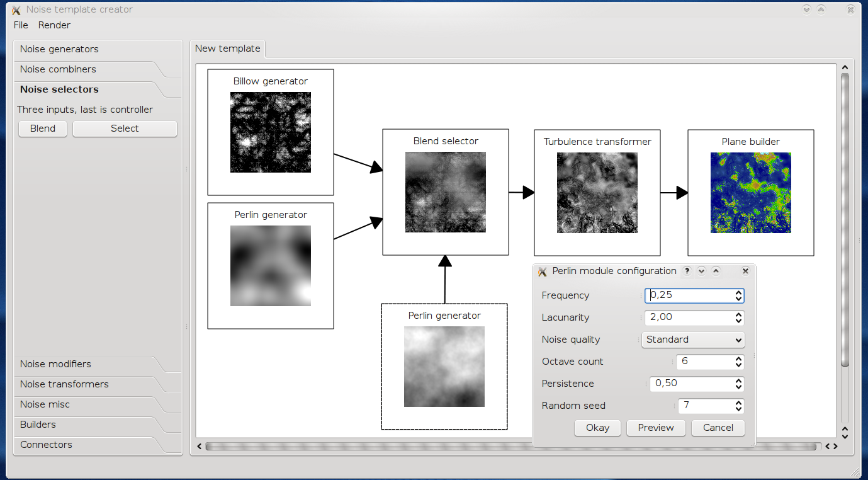Expand the Noise modifiers section

point(55,364)
